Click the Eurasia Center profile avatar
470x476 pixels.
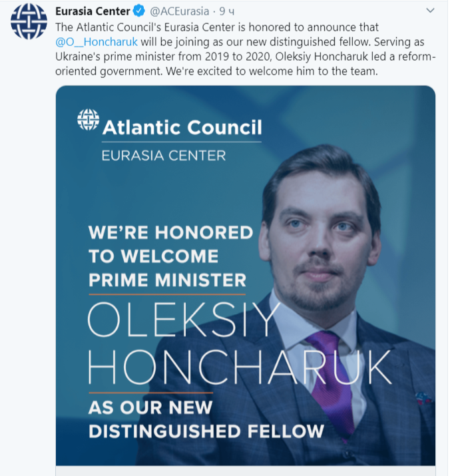click(x=27, y=25)
